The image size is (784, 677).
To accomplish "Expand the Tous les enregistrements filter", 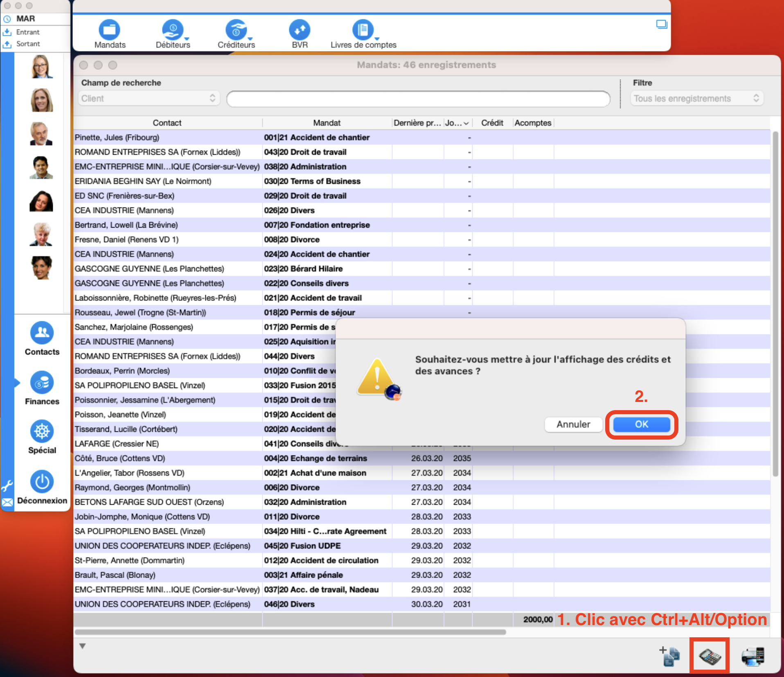I will pyautogui.click(x=696, y=99).
